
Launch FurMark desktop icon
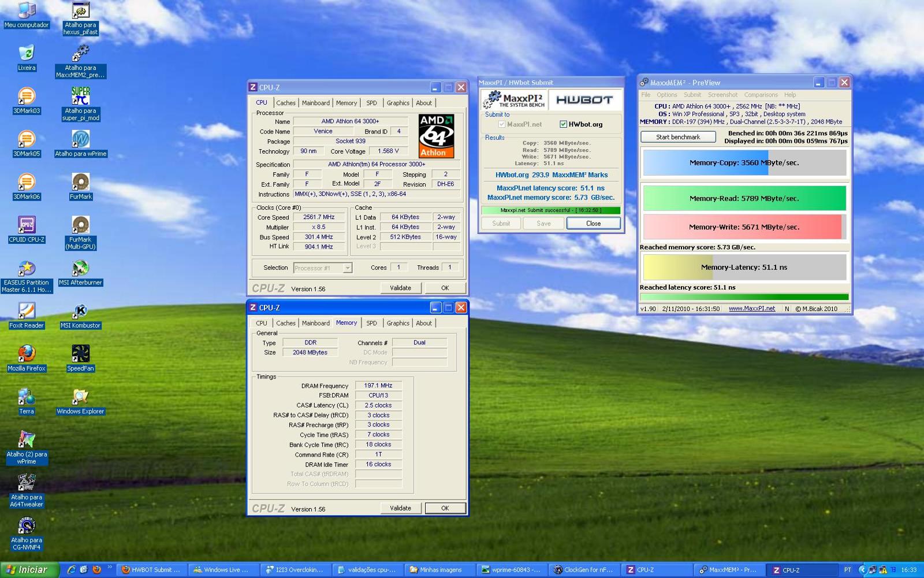click(x=80, y=187)
